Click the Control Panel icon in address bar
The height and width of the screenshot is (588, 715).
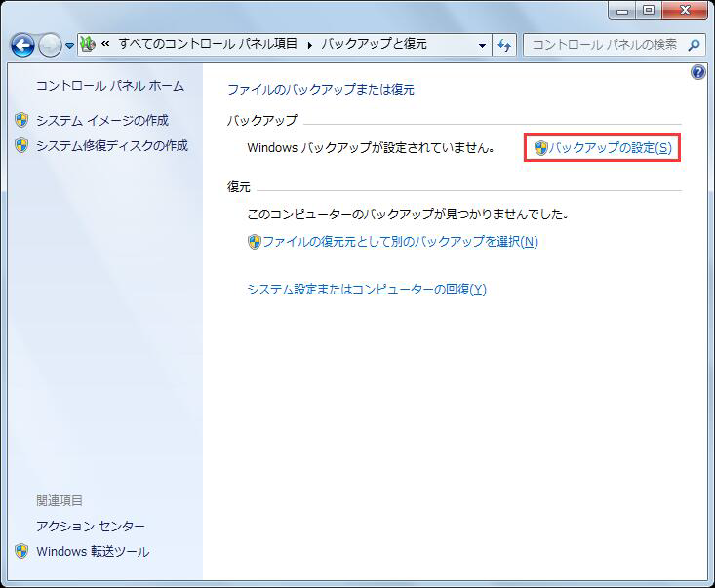pos(88,44)
